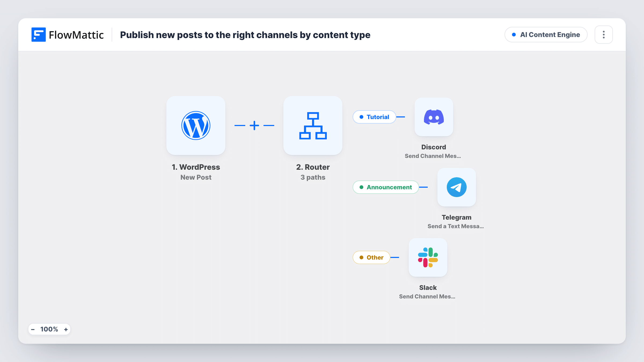Viewport: 644px width, 362px height.
Task: Click the 'Slack' node name
Action: click(x=428, y=287)
